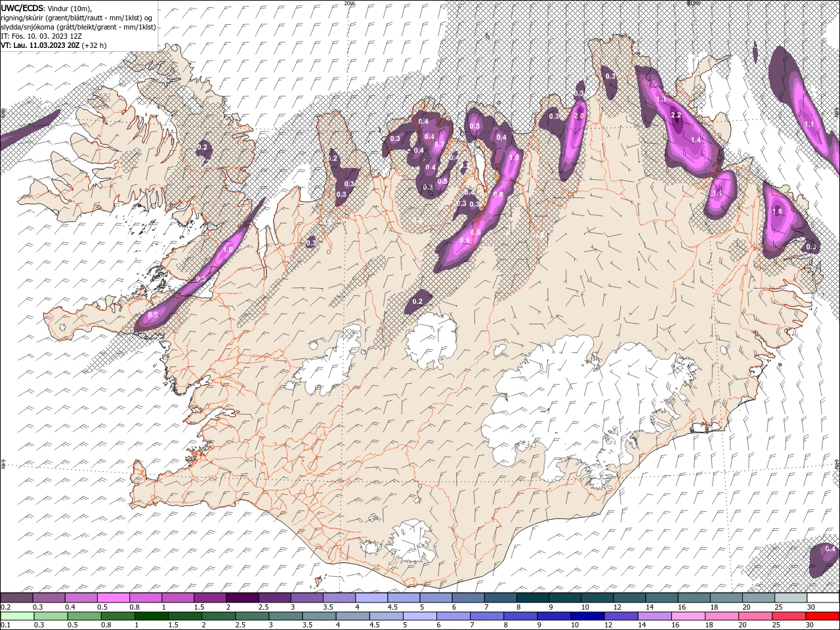The width and height of the screenshot is (840, 630).
Task: Click the '0.9' snowfall value label
Action: (465, 241)
